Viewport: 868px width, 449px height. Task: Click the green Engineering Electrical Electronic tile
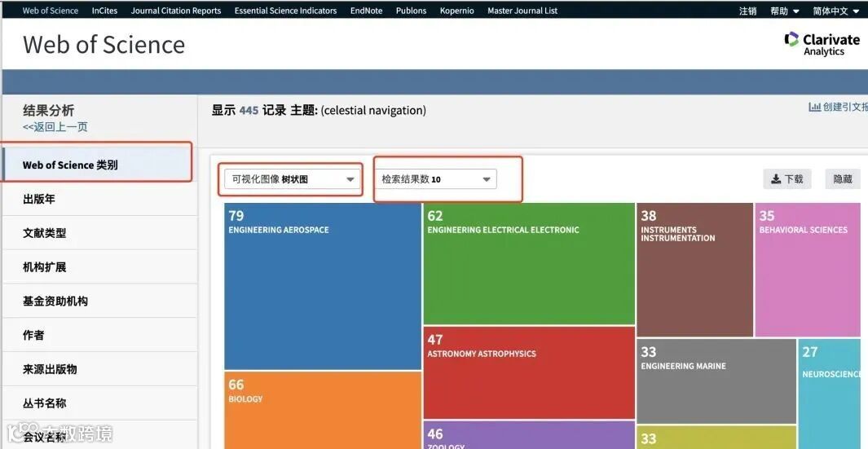coord(529,263)
